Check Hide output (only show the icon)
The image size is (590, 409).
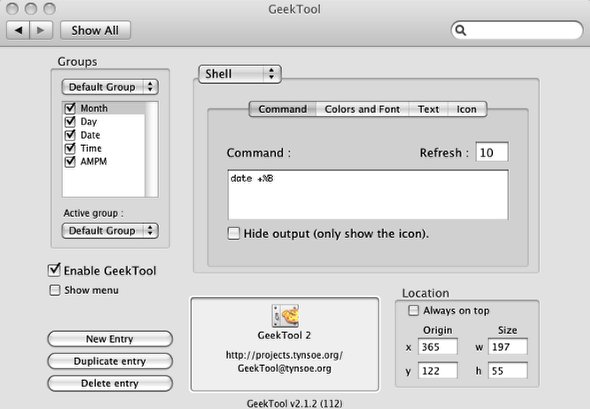234,233
